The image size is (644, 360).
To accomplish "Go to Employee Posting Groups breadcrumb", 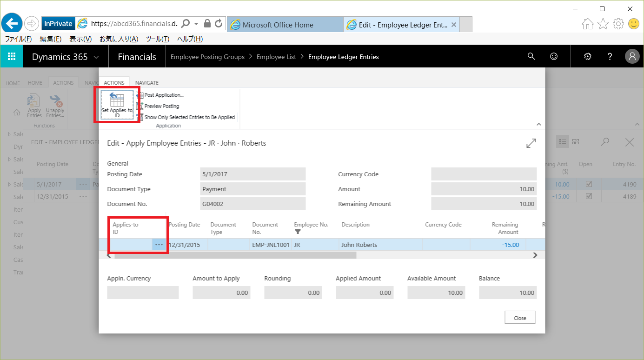I will (x=207, y=57).
